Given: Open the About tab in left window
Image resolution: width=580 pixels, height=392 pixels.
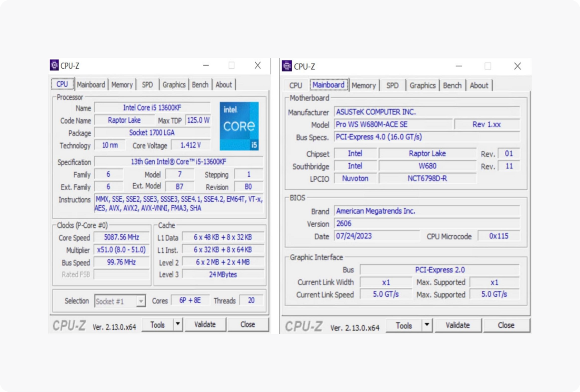Looking at the screenshot, I should pyautogui.click(x=224, y=85).
